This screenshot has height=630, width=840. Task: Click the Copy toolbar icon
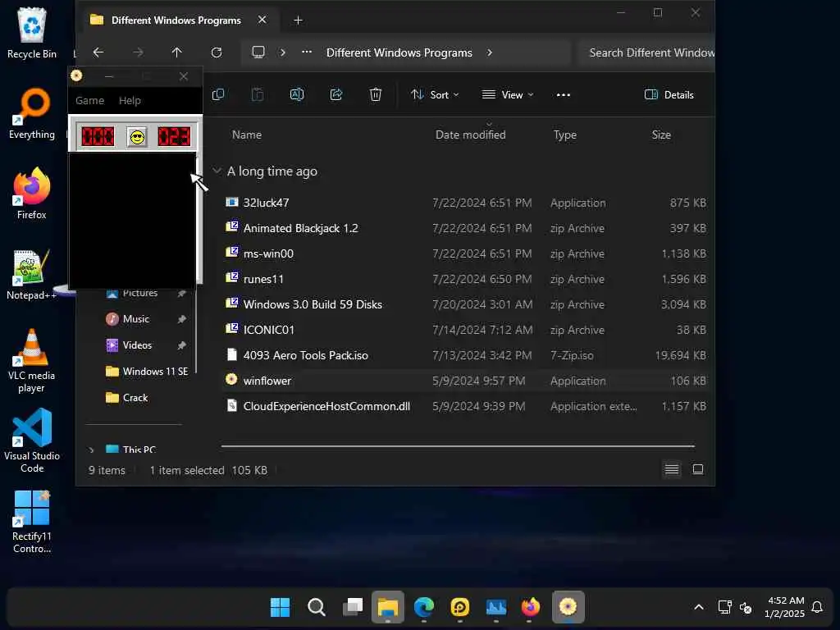(x=218, y=95)
